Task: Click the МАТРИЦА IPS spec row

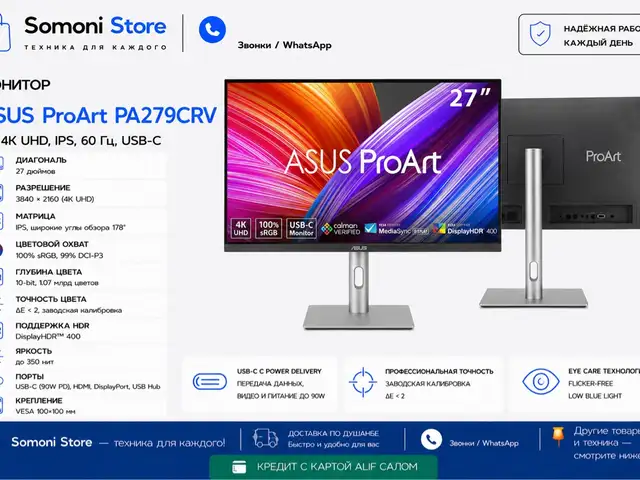Action: (83, 222)
